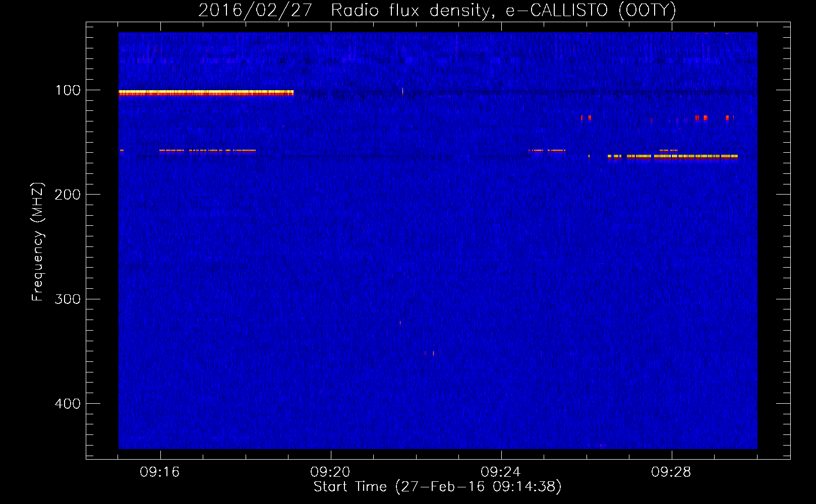
Task: Click the 200 frequency tick label
Action: pyautogui.click(x=68, y=195)
